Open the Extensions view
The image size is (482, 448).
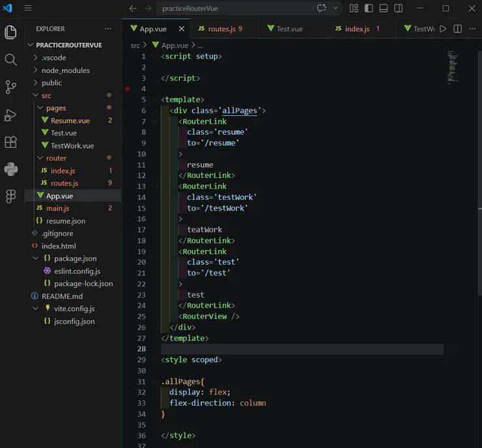pos(11,142)
